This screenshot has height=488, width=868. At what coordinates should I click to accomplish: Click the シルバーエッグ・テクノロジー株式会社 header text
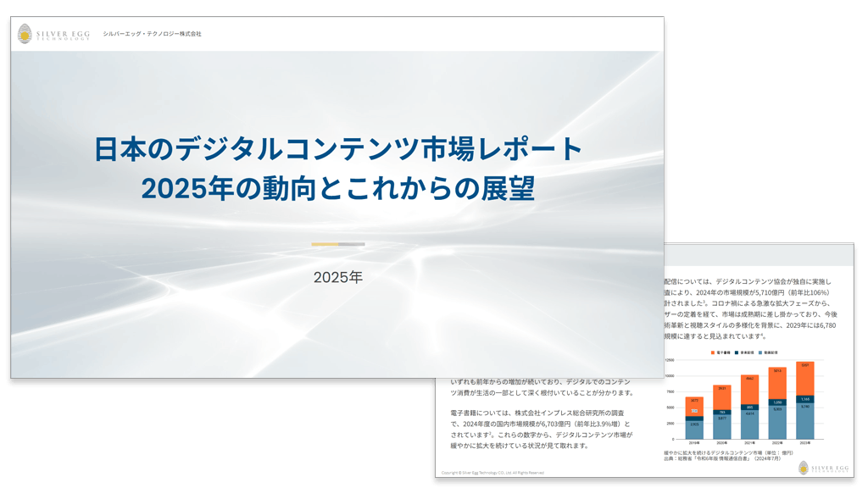click(x=153, y=34)
